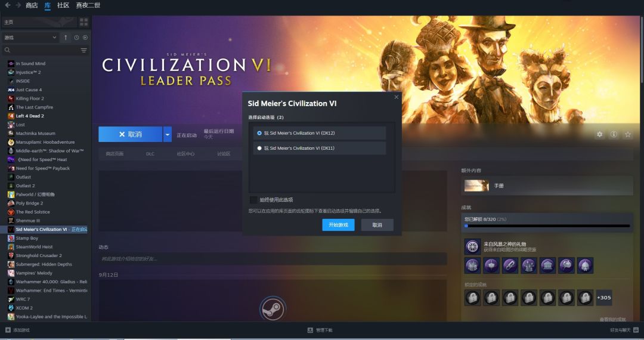This screenshot has width=644, height=340.
Task: Open manage downloads icon
Action: [310, 330]
